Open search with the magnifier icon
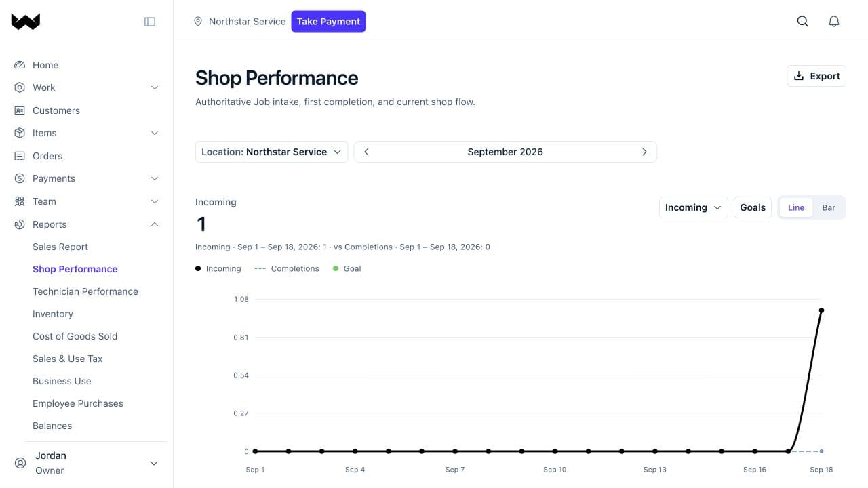The image size is (868, 488). pos(803,21)
